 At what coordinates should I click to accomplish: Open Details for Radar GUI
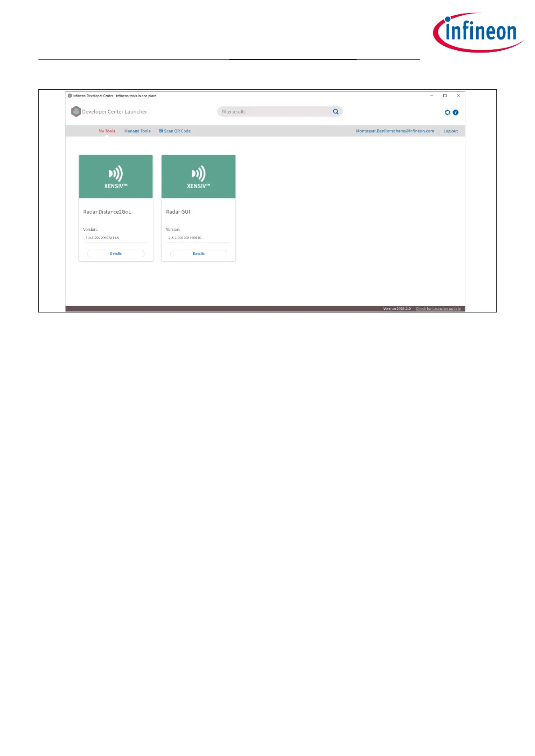[x=199, y=254]
